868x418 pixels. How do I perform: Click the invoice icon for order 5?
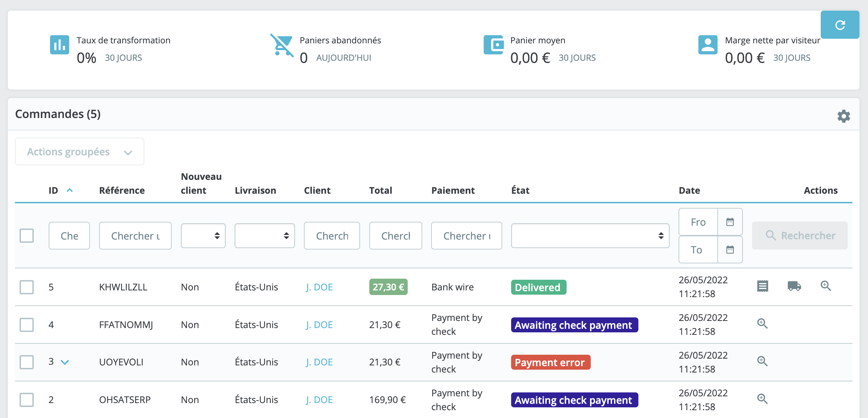(762, 286)
